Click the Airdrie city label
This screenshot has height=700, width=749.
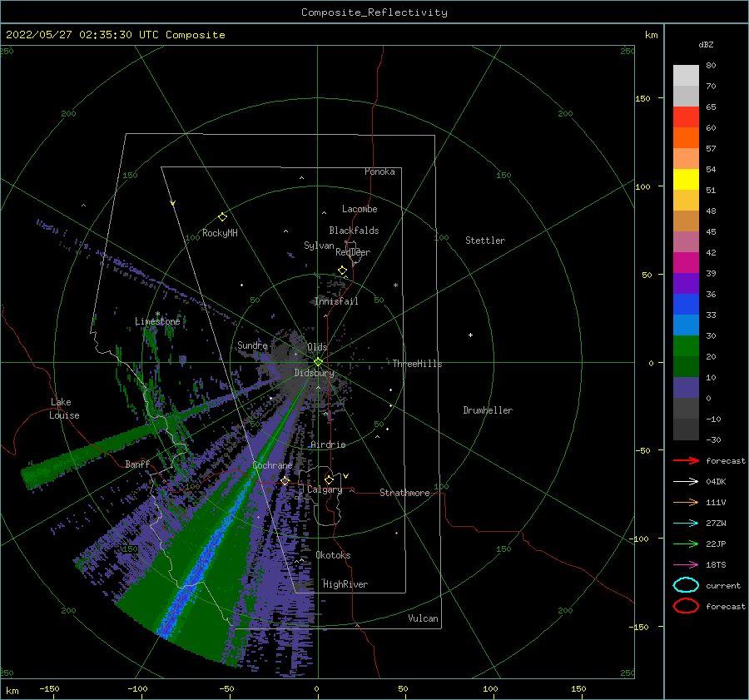328,444
